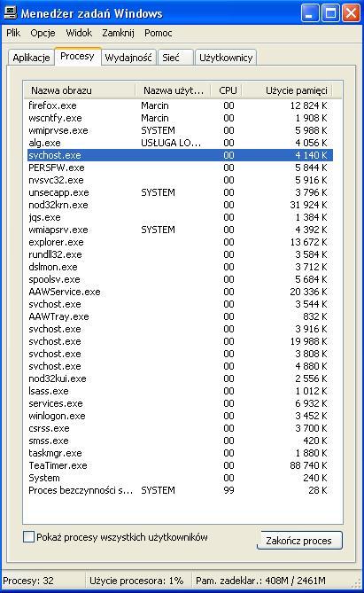364x593 pixels.
Task: Click the Task Manager title bar icon
Action: [11, 12]
